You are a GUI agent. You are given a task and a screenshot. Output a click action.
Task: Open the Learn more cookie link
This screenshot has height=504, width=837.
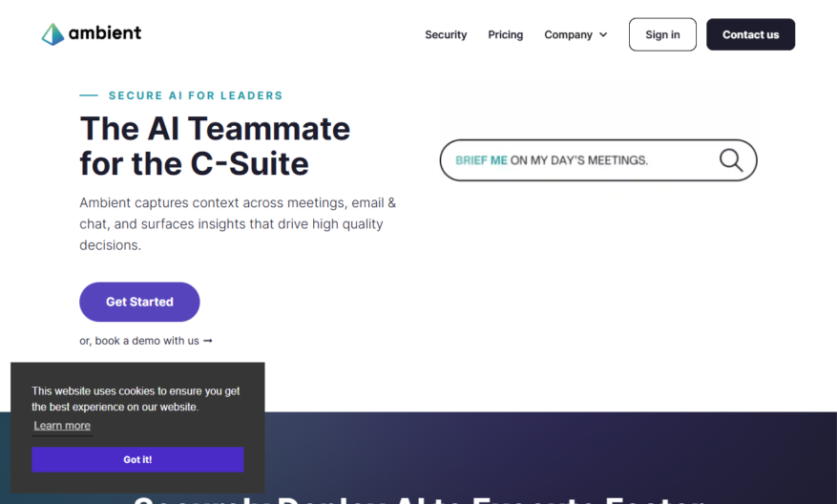point(62,426)
